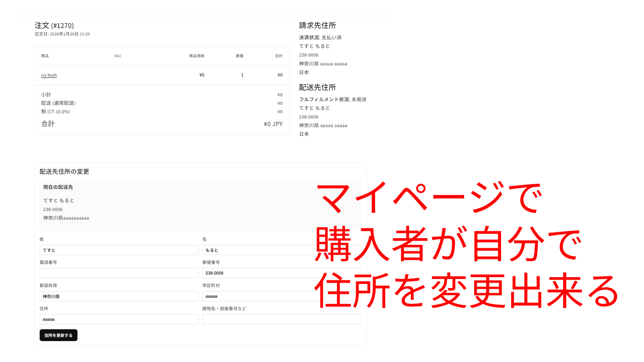Click the 郵便番号 field showing 238-0006
The height and width of the screenshot is (362, 644).
(282, 273)
